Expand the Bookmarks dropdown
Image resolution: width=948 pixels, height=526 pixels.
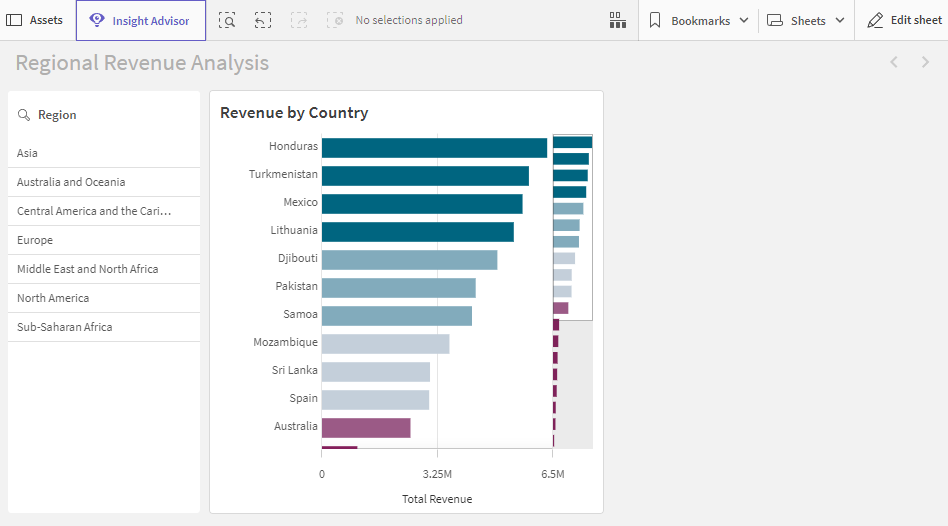click(698, 20)
